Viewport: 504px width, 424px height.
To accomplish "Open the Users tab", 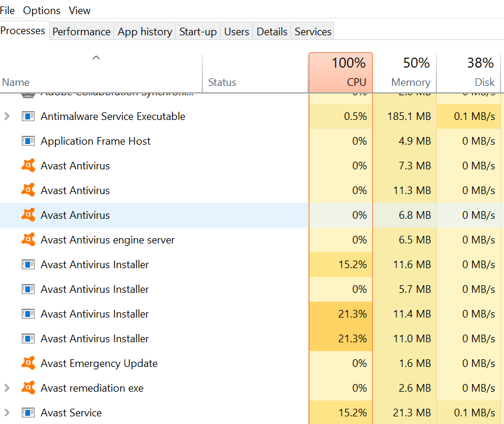I will [x=236, y=32].
